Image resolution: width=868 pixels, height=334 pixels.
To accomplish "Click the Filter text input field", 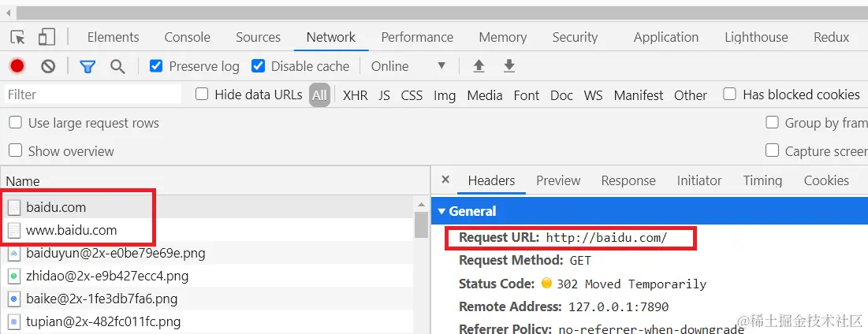I will [91, 95].
